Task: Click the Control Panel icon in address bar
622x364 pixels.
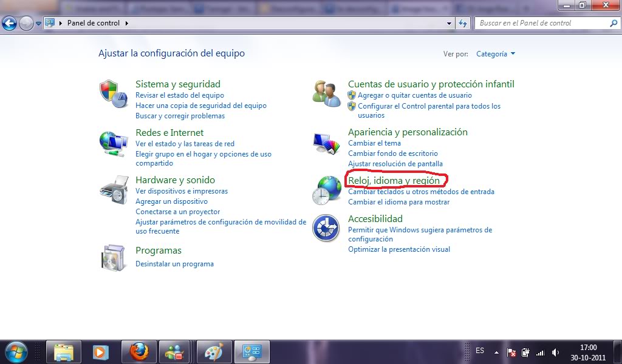Action: (50, 22)
